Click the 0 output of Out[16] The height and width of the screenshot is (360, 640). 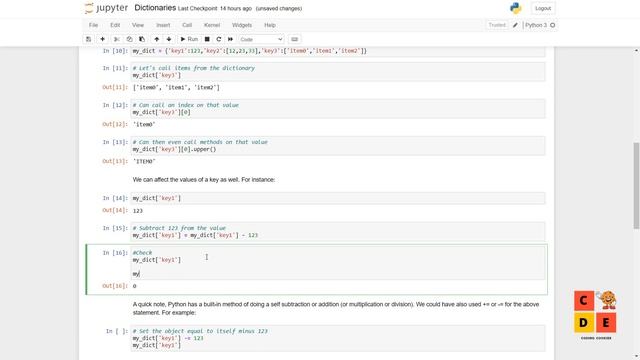[135, 286]
